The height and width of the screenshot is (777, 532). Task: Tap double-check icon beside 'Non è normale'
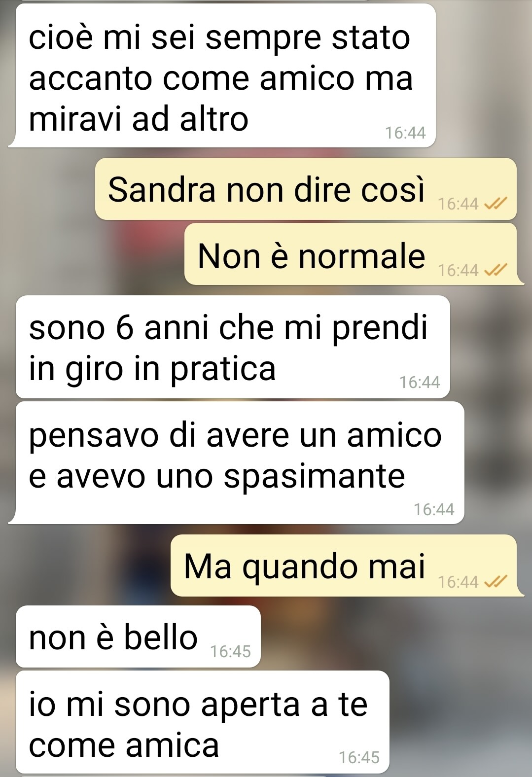496,270
